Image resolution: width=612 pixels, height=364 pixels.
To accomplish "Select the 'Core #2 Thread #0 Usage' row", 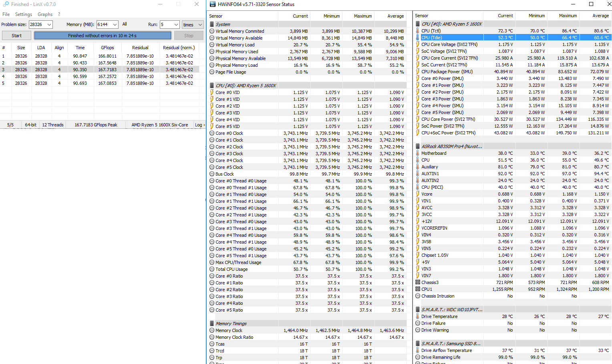I will click(x=308, y=208).
